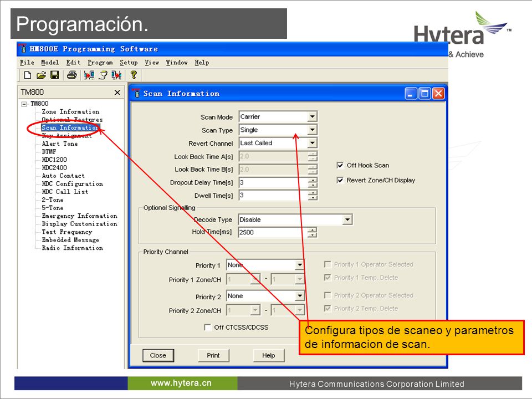Click the HM800E Programming Software title icon
The image size is (532, 399).
point(22,49)
